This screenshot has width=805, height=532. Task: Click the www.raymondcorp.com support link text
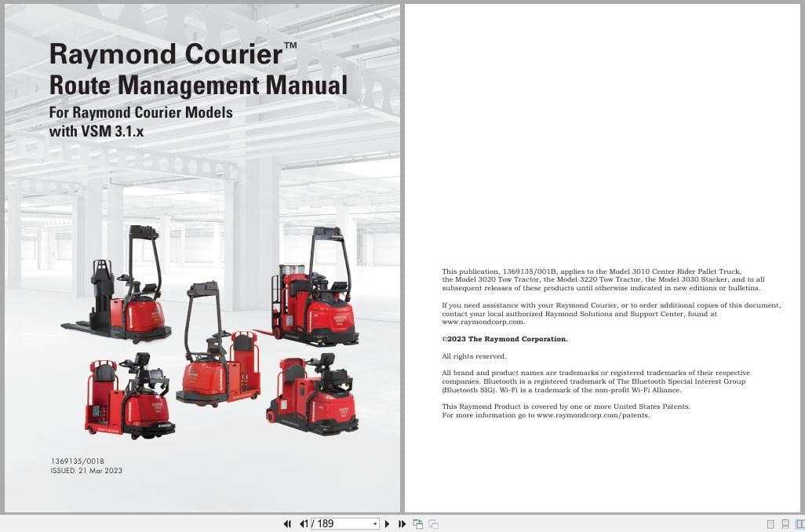[x=483, y=322]
